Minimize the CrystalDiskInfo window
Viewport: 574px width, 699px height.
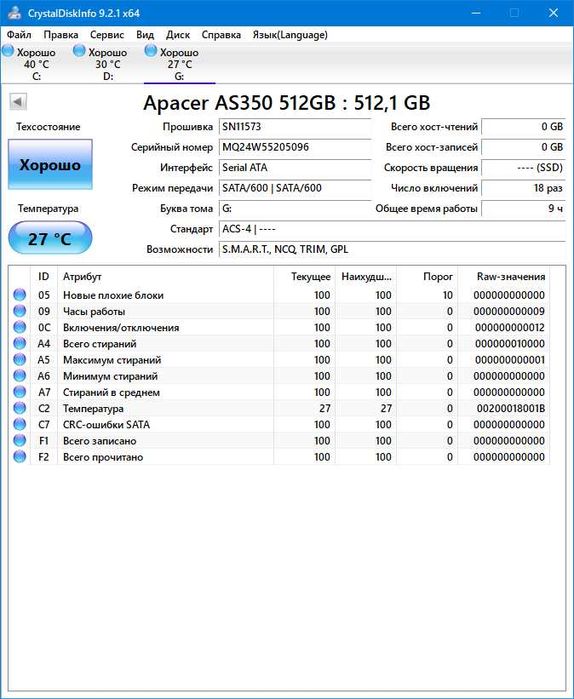(x=476, y=12)
